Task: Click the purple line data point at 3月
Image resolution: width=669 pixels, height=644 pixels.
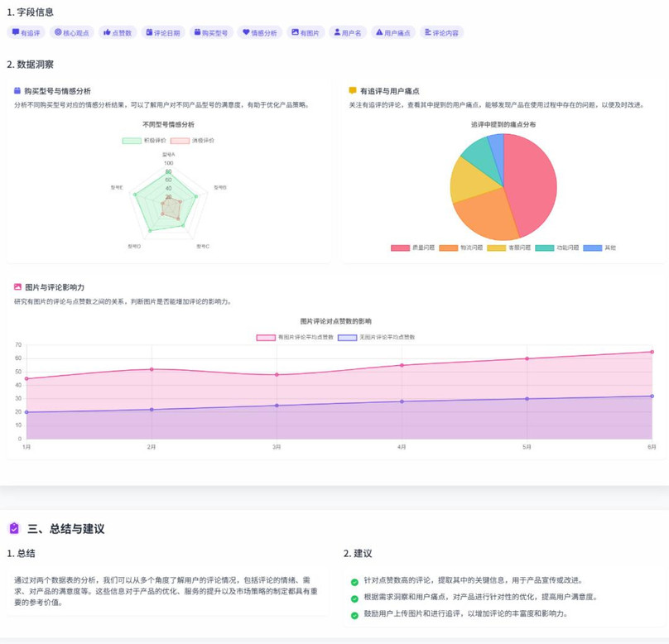Action: point(277,406)
